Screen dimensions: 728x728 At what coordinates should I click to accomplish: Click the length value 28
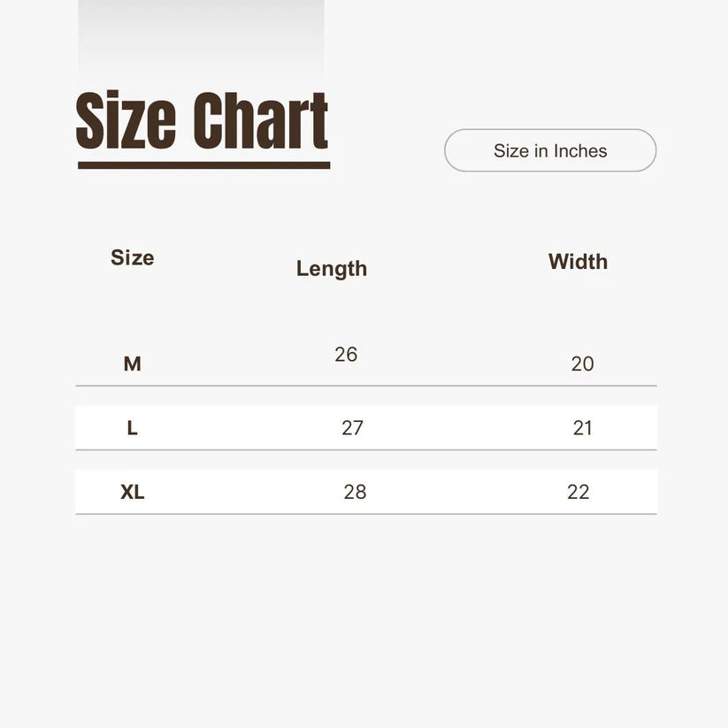click(x=355, y=492)
